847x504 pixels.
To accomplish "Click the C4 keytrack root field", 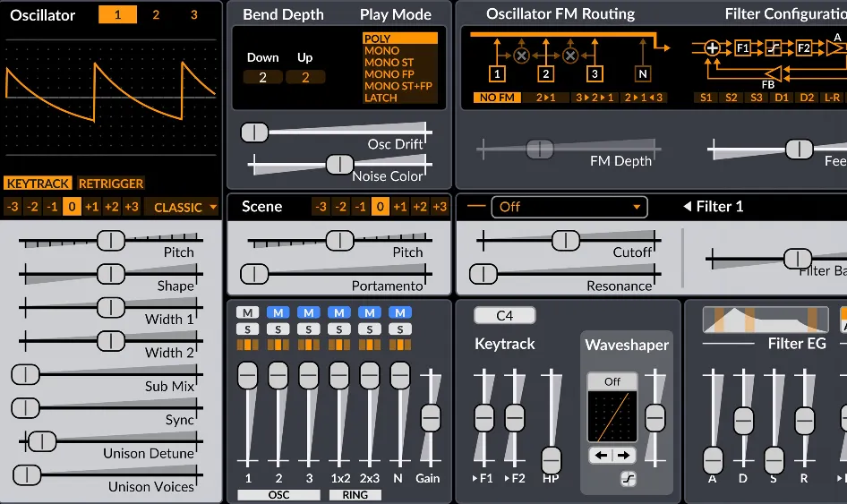I will coord(504,315).
